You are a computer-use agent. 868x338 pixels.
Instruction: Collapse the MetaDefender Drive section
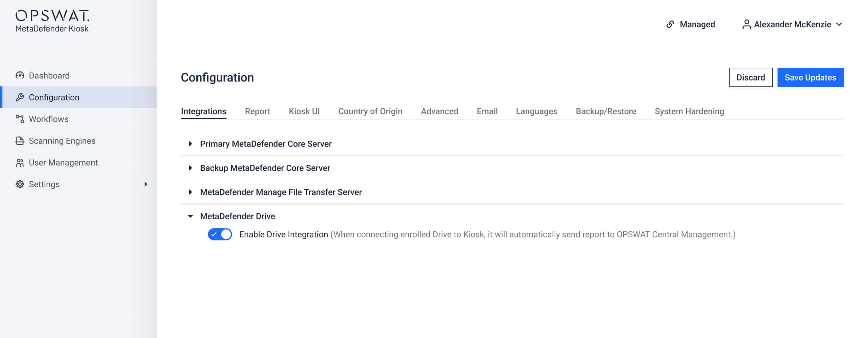click(x=191, y=216)
